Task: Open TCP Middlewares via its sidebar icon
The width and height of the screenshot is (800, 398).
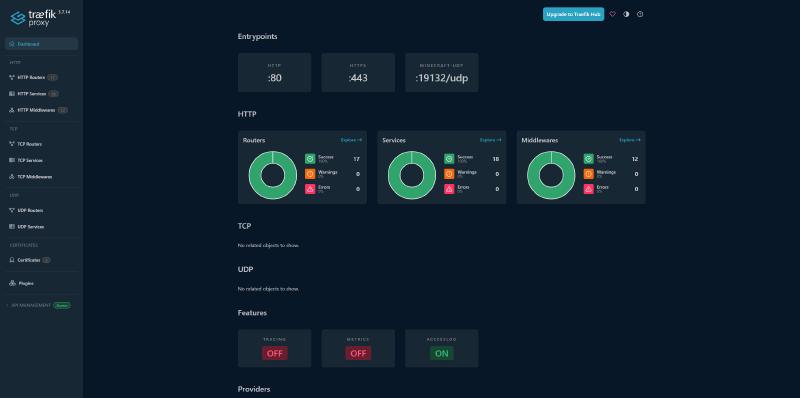Action: pyautogui.click(x=12, y=177)
